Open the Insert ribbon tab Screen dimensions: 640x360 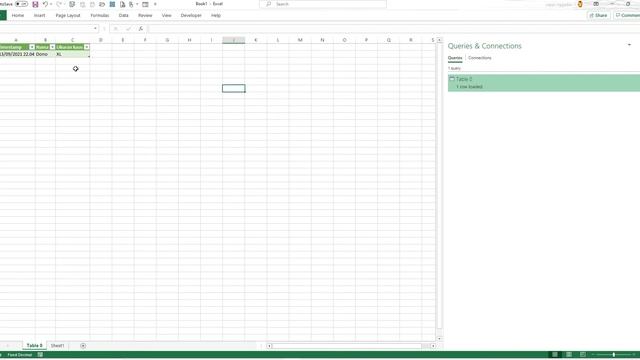point(40,16)
